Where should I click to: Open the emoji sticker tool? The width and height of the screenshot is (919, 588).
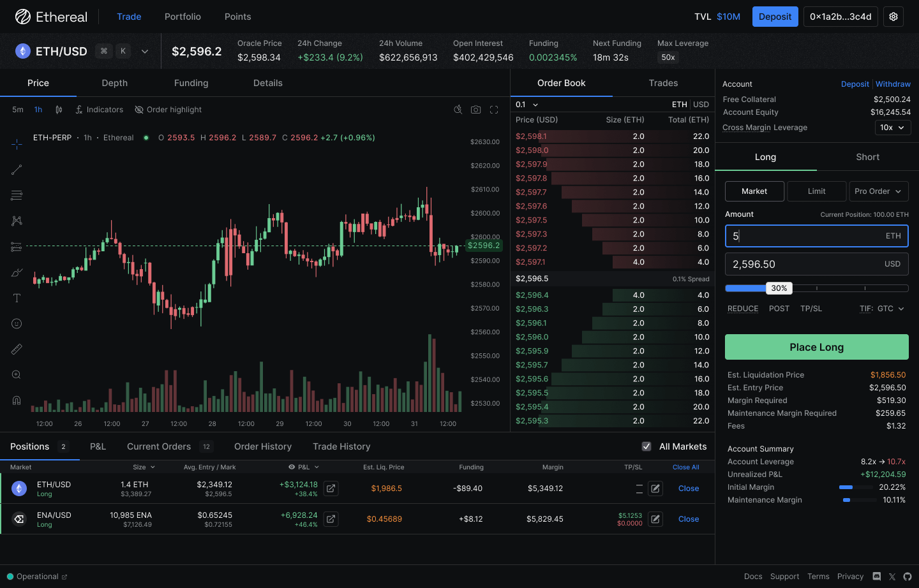(17, 323)
